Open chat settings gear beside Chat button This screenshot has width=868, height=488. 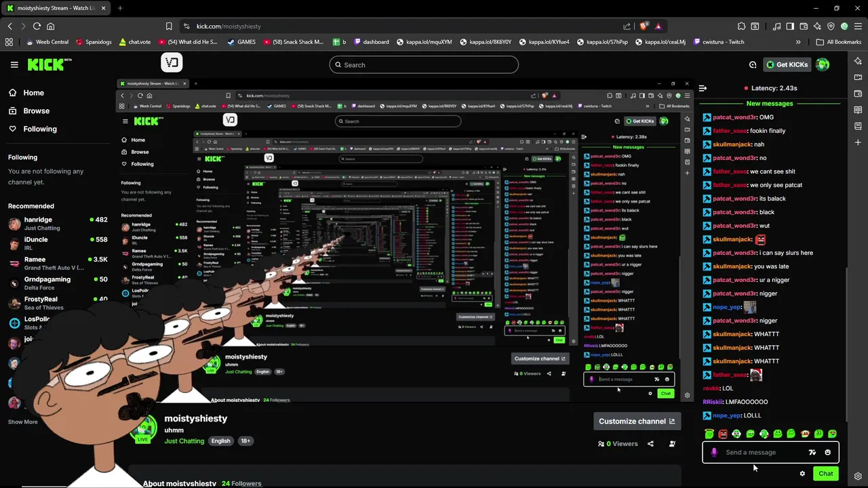[802, 474]
